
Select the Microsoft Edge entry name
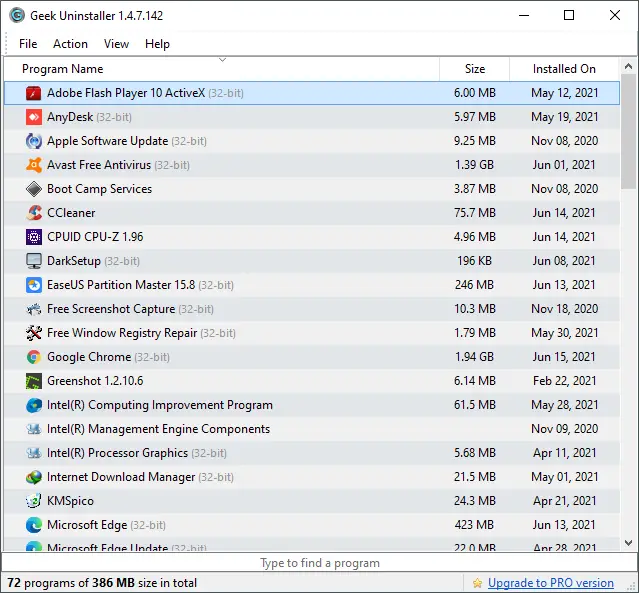pos(87,525)
